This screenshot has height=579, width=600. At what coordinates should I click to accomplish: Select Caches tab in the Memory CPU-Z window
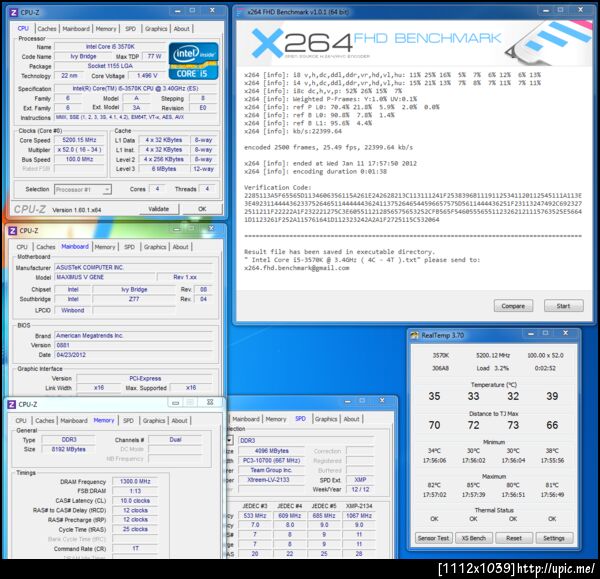click(45, 421)
